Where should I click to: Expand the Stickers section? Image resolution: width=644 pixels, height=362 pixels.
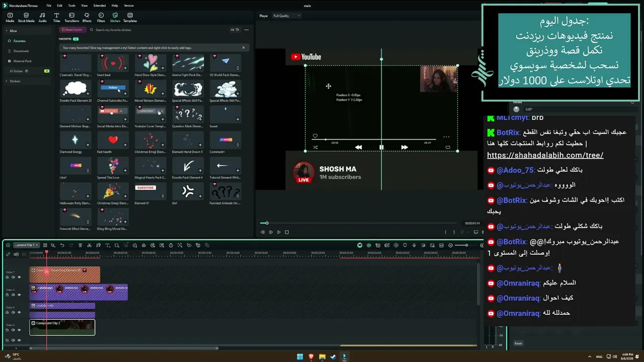pyautogui.click(x=7, y=81)
